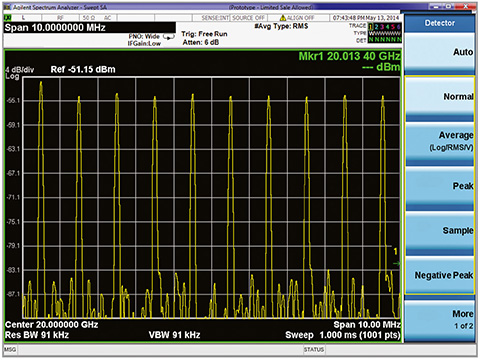Click the Atten: 6 dB setting
This screenshot has width=480, height=360.
[x=201, y=42]
